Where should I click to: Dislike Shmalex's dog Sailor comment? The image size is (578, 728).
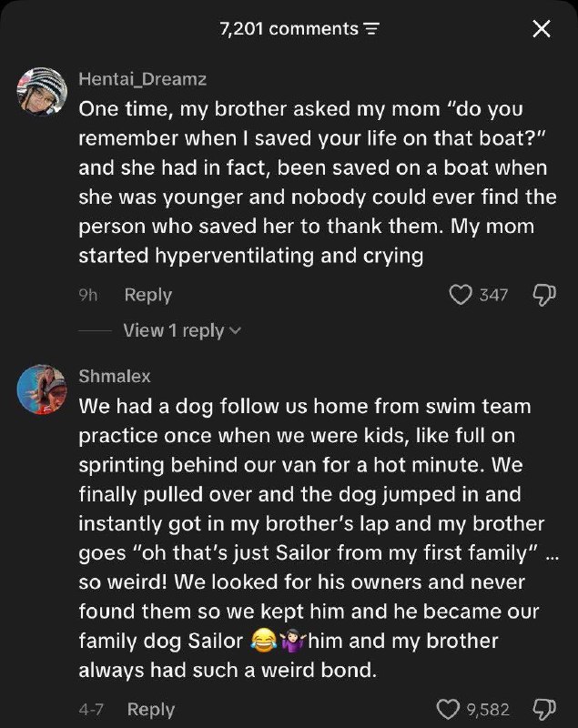click(x=543, y=709)
